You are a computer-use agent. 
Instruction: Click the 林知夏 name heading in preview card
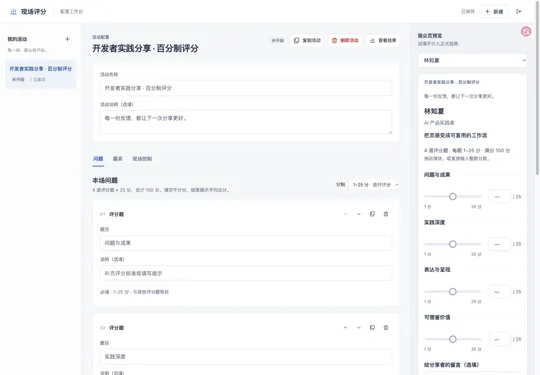pyautogui.click(x=434, y=111)
